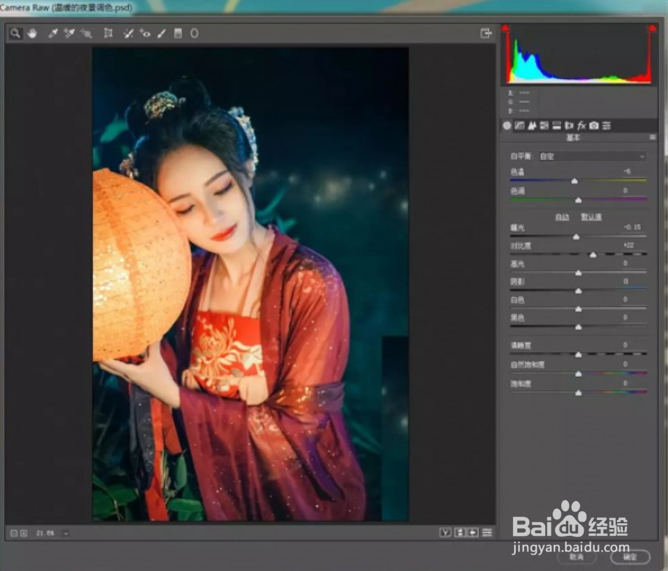The image size is (668, 571).
Task: Open the HSL Adjustments panel tab
Action: (x=544, y=125)
